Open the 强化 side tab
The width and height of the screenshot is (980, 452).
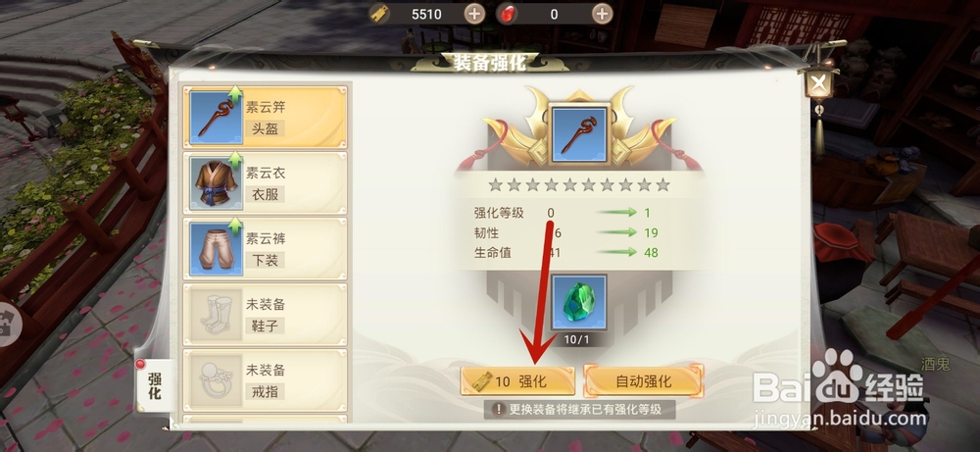pyautogui.click(x=155, y=385)
